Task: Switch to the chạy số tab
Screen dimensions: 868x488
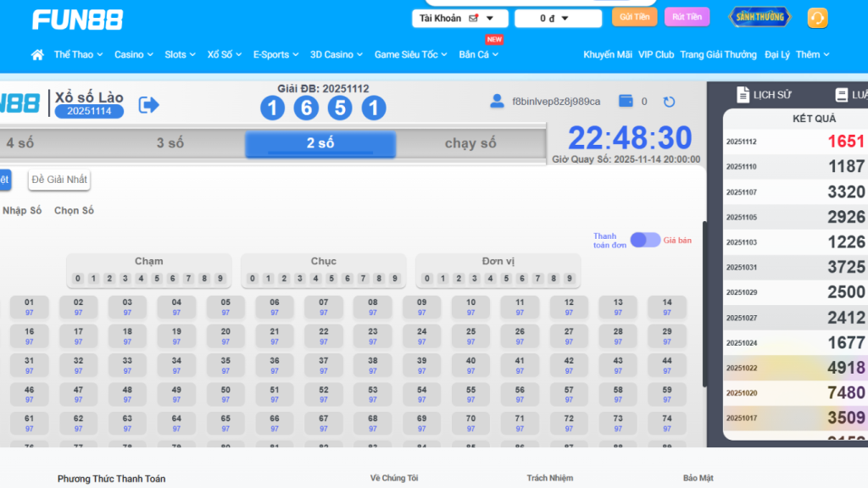Action: pos(470,143)
